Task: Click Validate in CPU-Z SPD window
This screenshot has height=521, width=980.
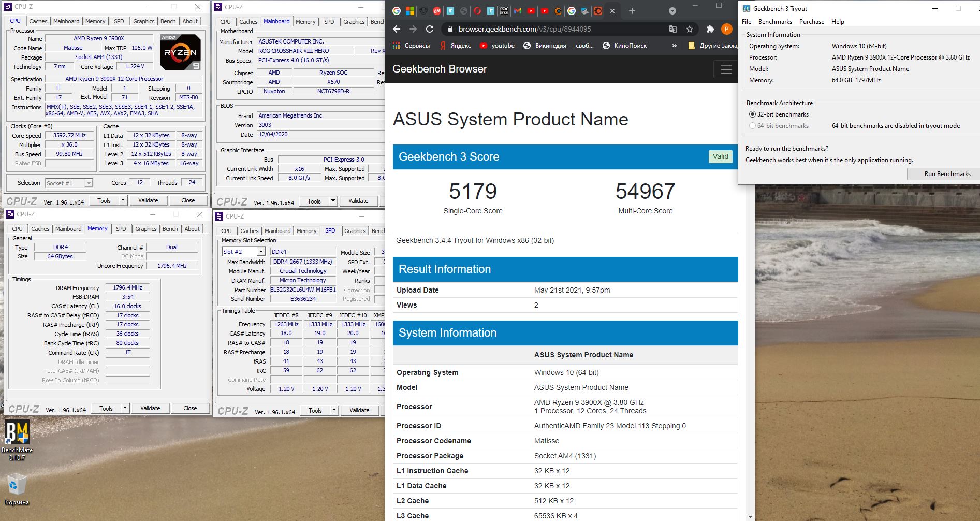Action: click(359, 410)
